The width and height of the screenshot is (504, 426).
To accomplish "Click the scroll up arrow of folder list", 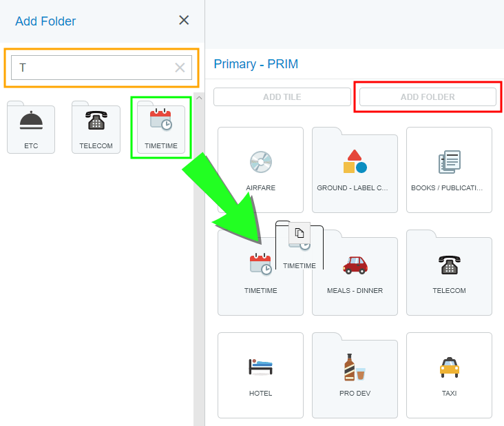I will (199, 98).
